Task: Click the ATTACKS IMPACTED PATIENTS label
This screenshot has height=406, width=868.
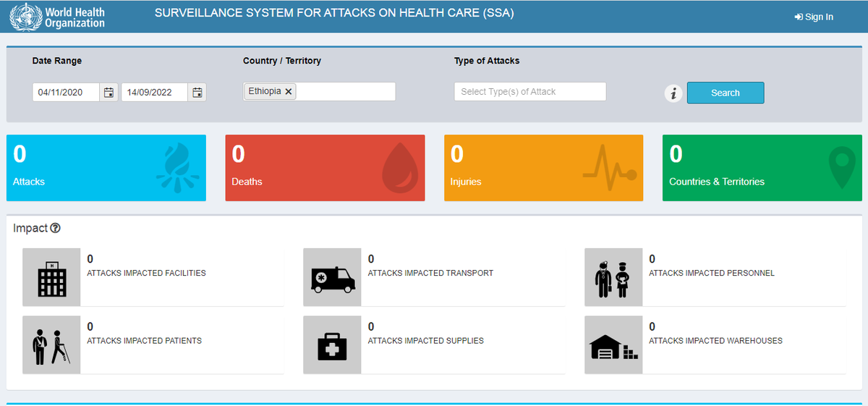Action: coord(144,341)
